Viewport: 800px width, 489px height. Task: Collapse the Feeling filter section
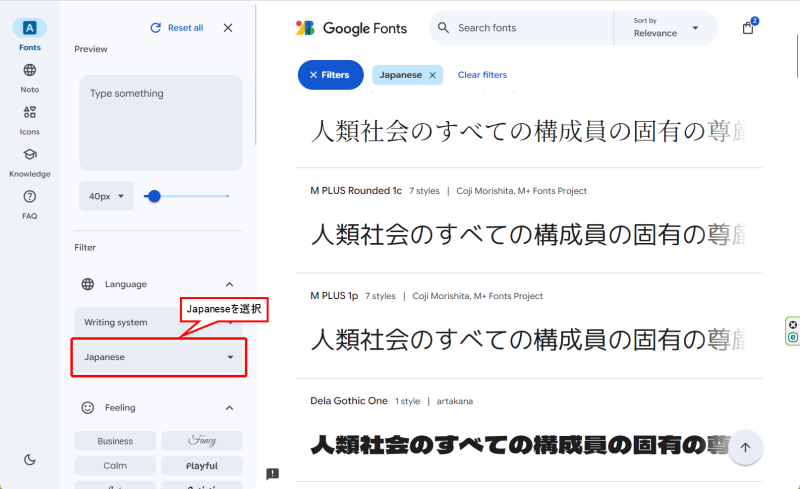coord(229,408)
